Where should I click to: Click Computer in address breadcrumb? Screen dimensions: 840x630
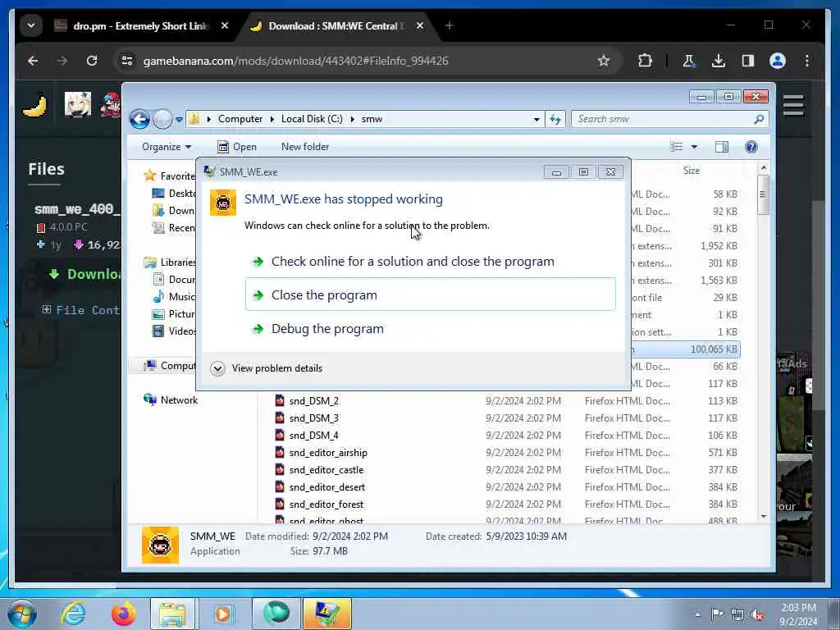pyautogui.click(x=240, y=119)
